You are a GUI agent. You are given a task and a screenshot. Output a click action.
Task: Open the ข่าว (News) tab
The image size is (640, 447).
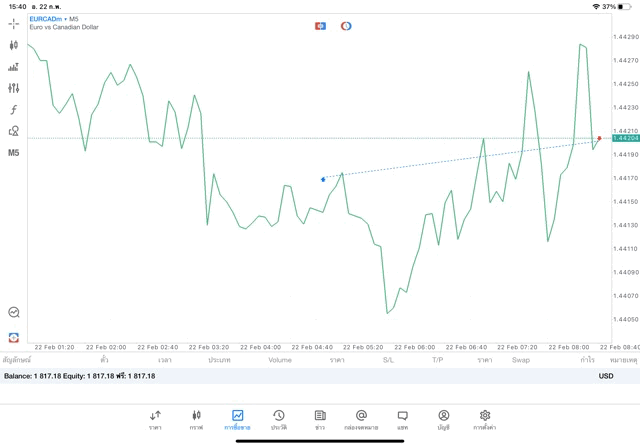click(320, 419)
